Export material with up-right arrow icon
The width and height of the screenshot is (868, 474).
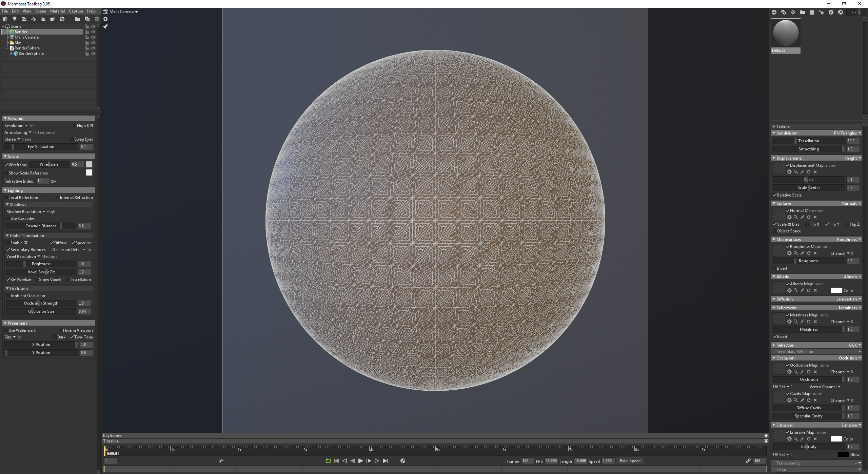pyautogui.click(x=841, y=12)
